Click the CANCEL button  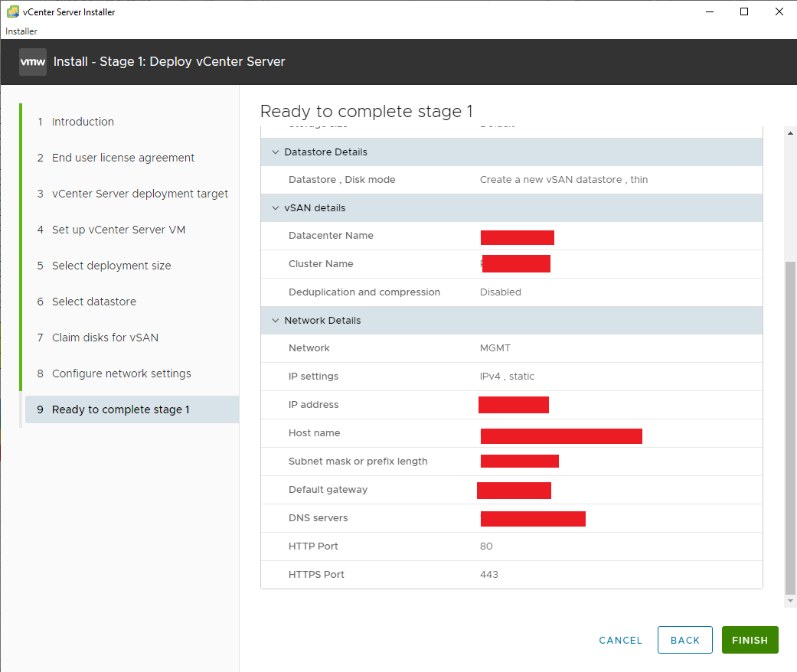click(x=620, y=640)
